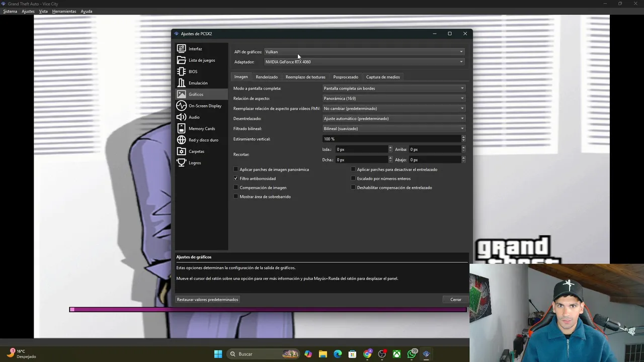The height and width of the screenshot is (362, 644).
Task: Open the Sistema menu
Action: click(x=10, y=11)
